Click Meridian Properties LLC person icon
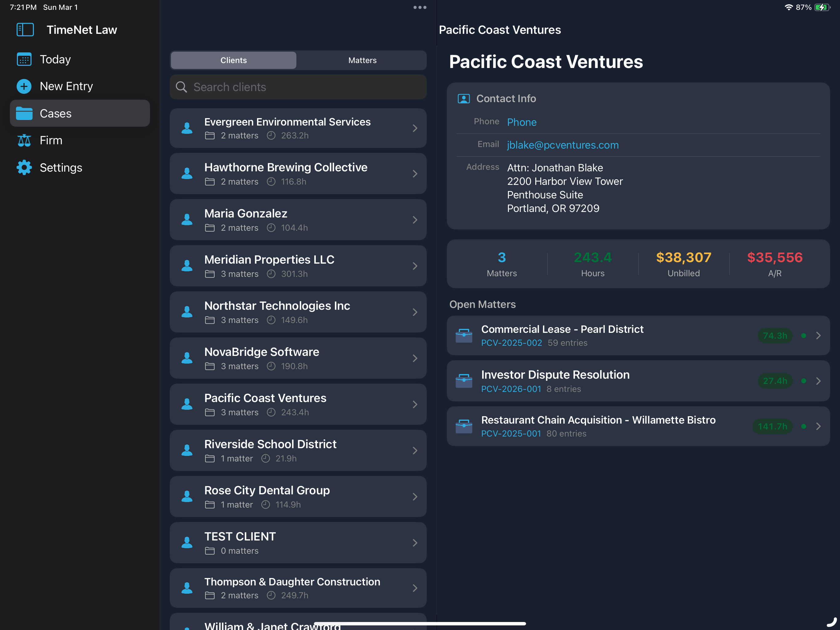 [x=187, y=265]
